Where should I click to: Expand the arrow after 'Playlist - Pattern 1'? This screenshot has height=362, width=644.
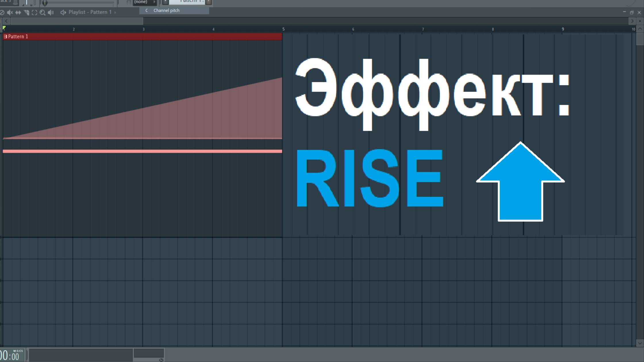click(115, 12)
